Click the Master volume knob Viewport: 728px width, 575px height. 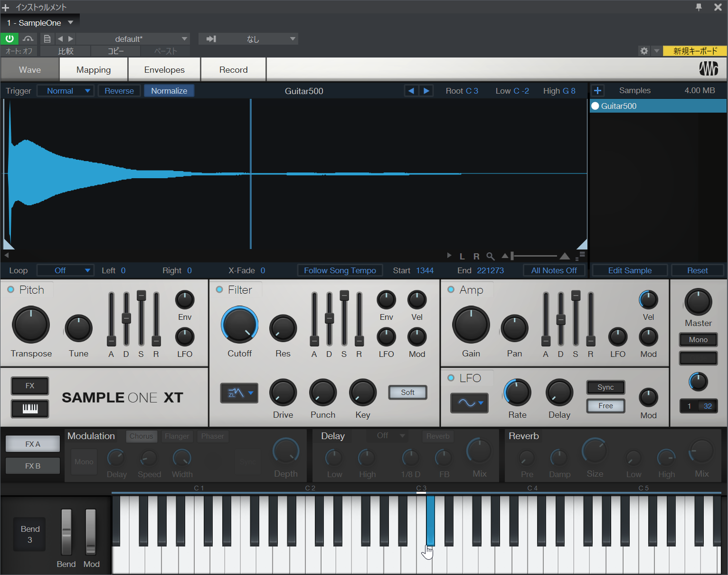click(x=698, y=302)
